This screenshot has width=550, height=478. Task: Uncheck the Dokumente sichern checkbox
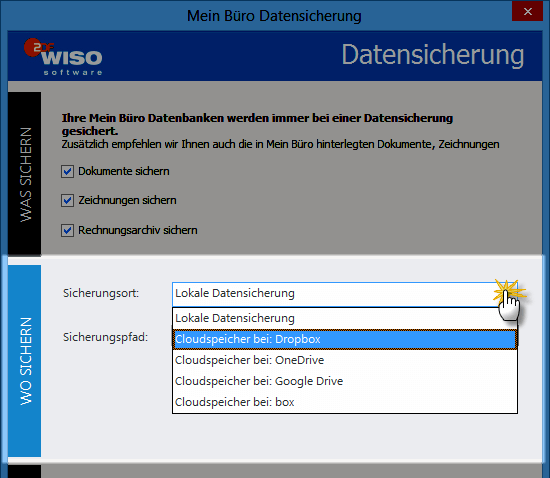pyautogui.click(x=67, y=172)
